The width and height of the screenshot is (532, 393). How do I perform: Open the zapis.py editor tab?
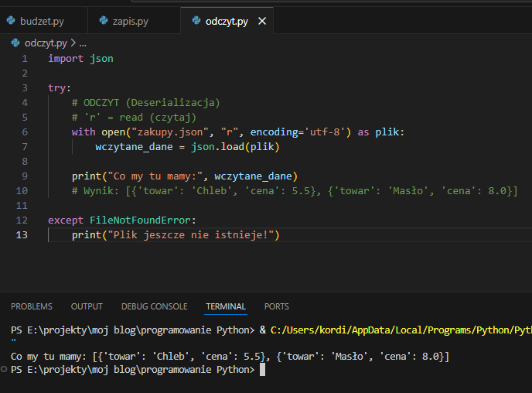click(130, 21)
